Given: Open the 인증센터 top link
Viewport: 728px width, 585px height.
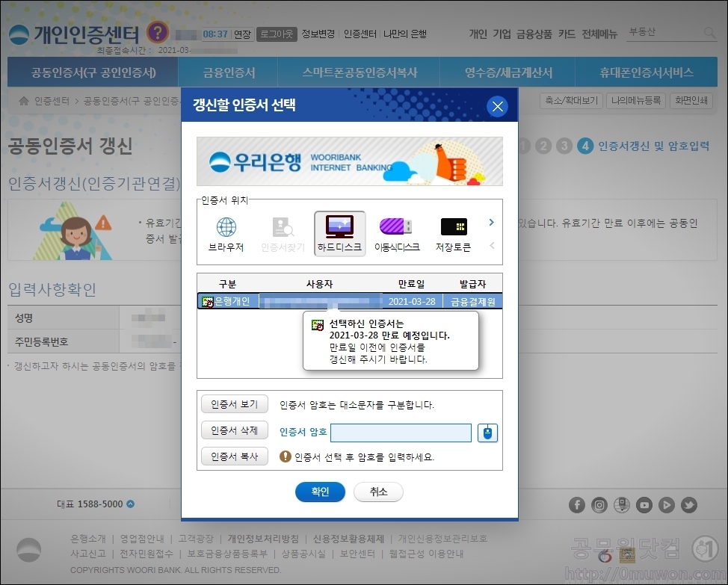Looking at the screenshot, I should point(360,34).
